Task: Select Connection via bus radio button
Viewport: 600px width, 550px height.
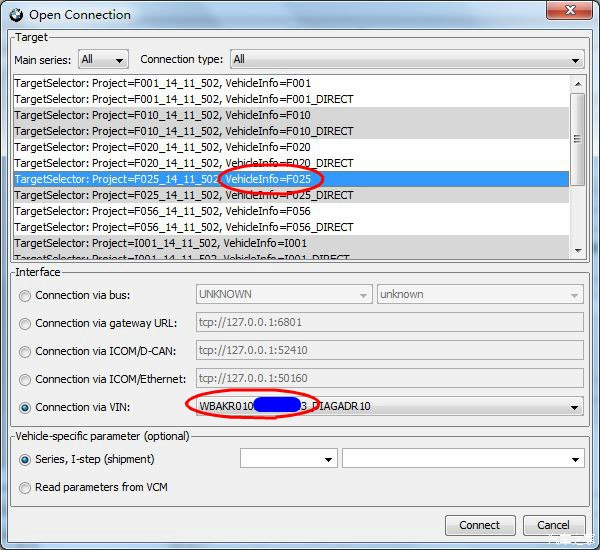Action: tap(25, 295)
